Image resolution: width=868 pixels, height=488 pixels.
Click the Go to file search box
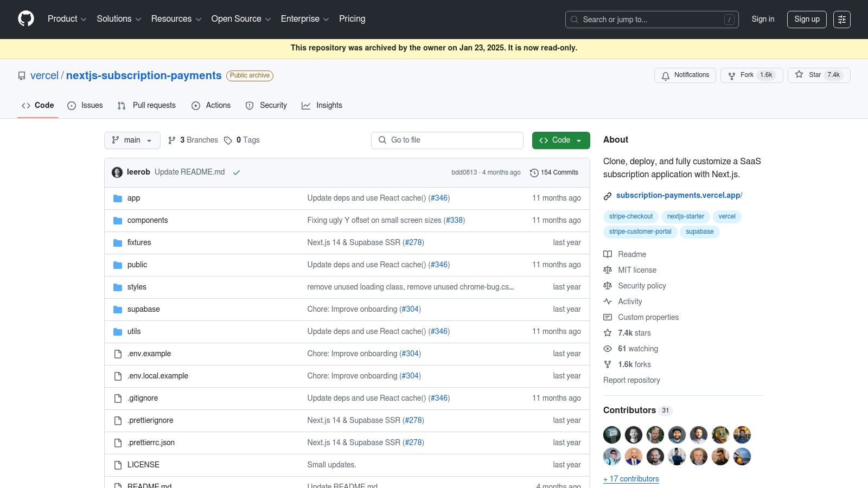click(x=447, y=140)
